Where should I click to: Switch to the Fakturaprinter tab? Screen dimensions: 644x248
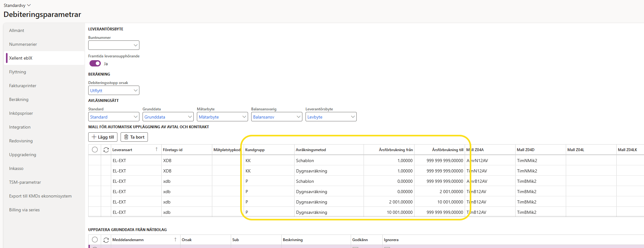pos(23,86)
